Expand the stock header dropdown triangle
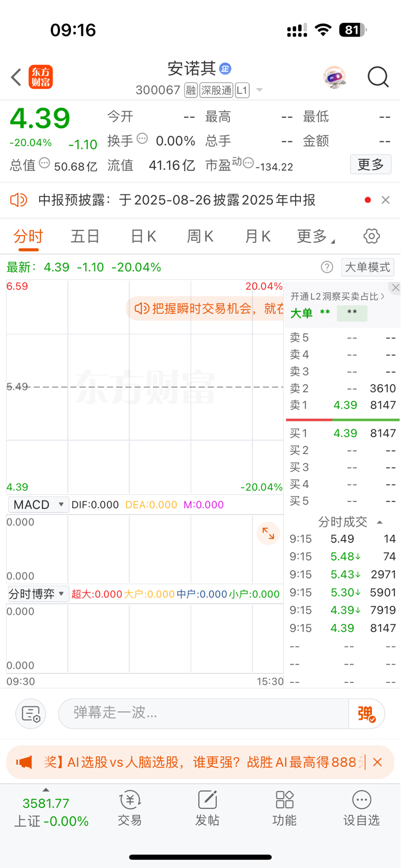Screen dimensions: 401x868 pyautogui.click(x=259, y=91)
